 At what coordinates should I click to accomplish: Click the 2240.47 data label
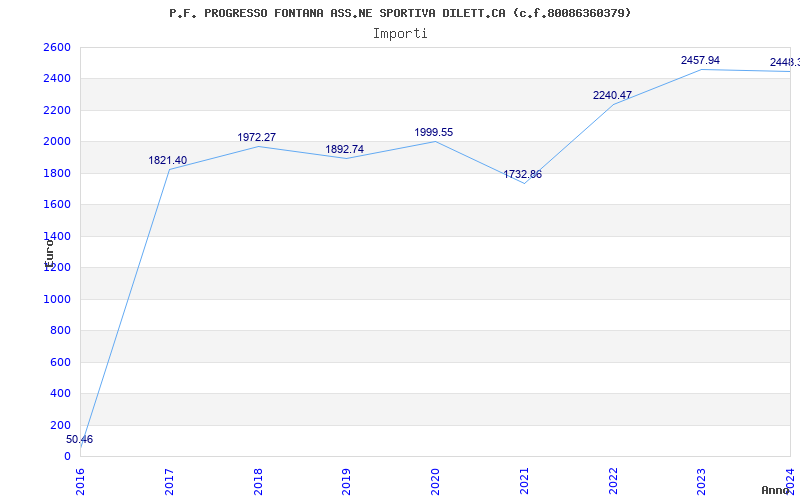point(612,95)
